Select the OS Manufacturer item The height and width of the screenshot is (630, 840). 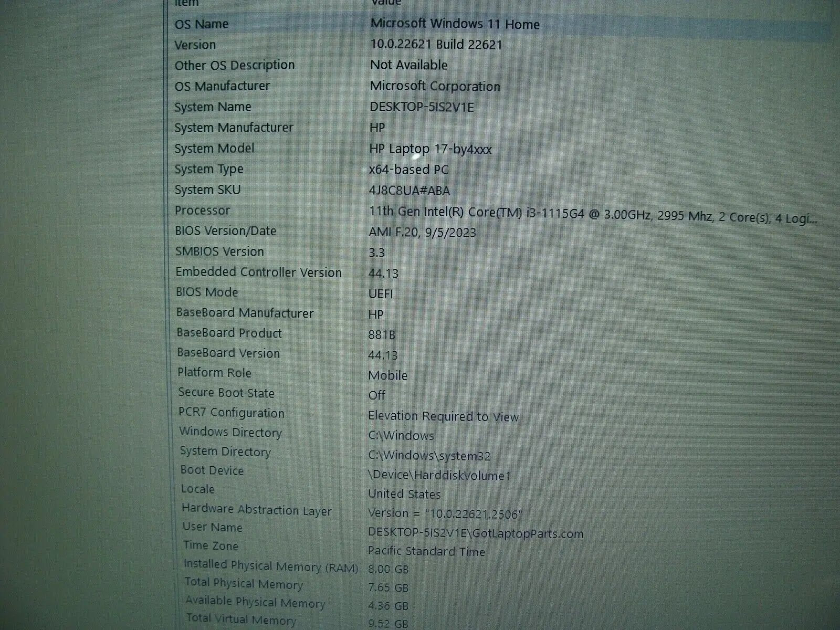coord(222,86)
